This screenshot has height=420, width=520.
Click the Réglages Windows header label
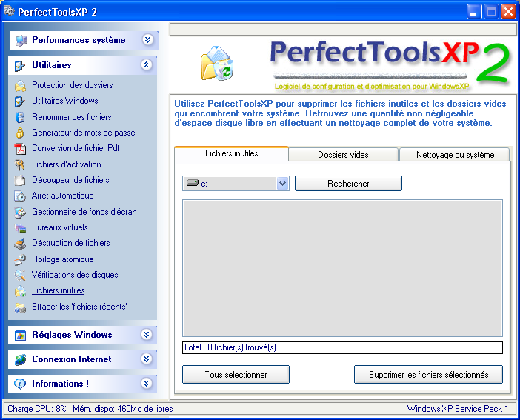pos(72,335)
